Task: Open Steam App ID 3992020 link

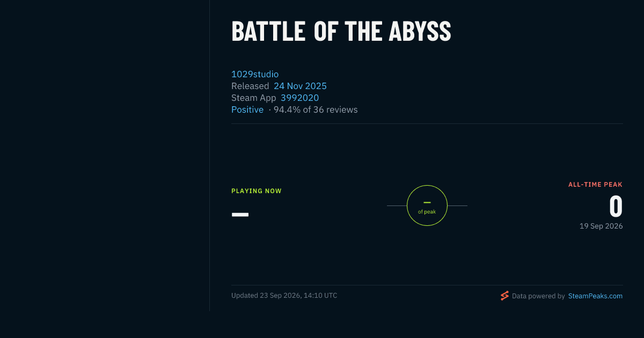Action: 299,98
